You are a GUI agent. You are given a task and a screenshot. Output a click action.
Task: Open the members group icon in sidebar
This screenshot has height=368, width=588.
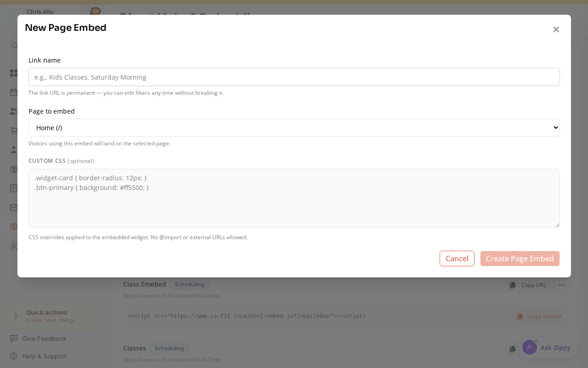click(x=14, y=111)
